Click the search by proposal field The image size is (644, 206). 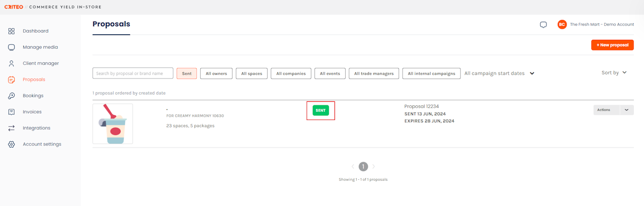[133, 74]
